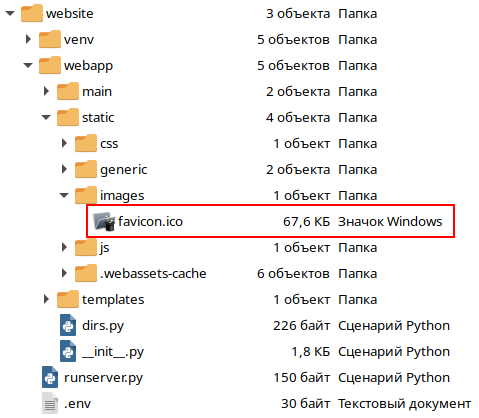Image resolution: width=479 pixels, height=418 pixels.
Task: Expand the css folder arrow
Action: point(64,143)
